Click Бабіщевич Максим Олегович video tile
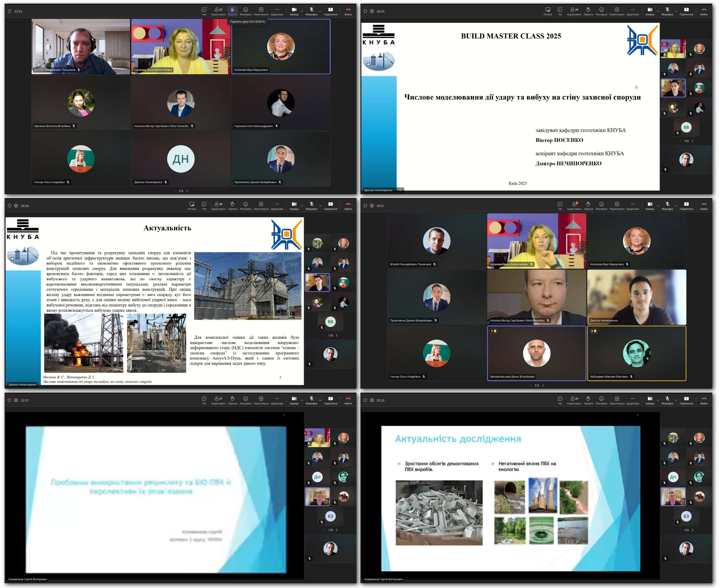Viewport: 720px width, 588px height. 637,353
